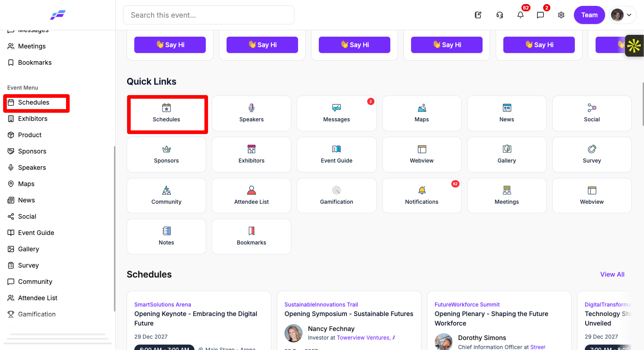Viewport: 644px width, 350px height.
Task: Select Attendee List in the sidebar menu
Action: pos(38,298)
